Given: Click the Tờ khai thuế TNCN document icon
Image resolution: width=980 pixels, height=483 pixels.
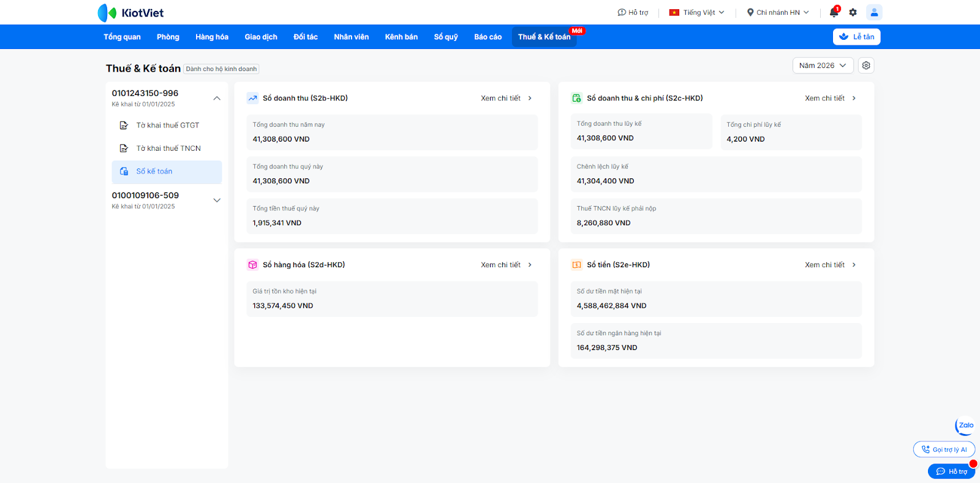Looking at the screenshot, I should tap(124, 148).
